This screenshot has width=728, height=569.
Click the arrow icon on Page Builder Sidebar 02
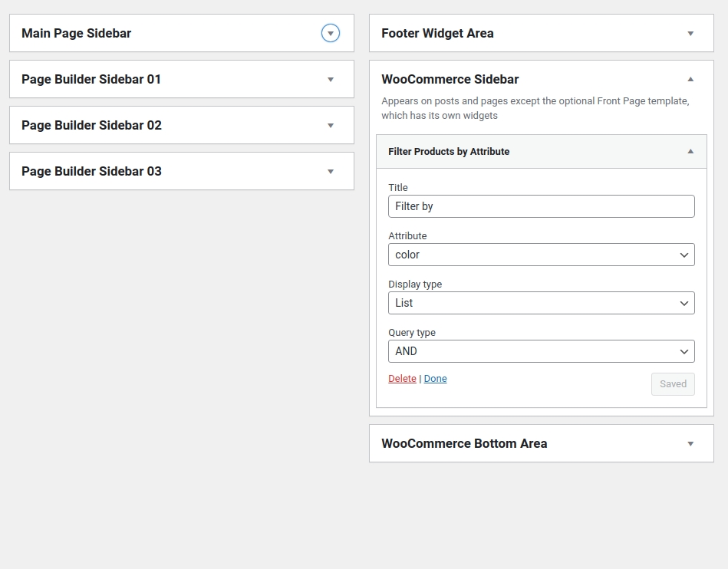pyautogui.click(x=331, y=126)
